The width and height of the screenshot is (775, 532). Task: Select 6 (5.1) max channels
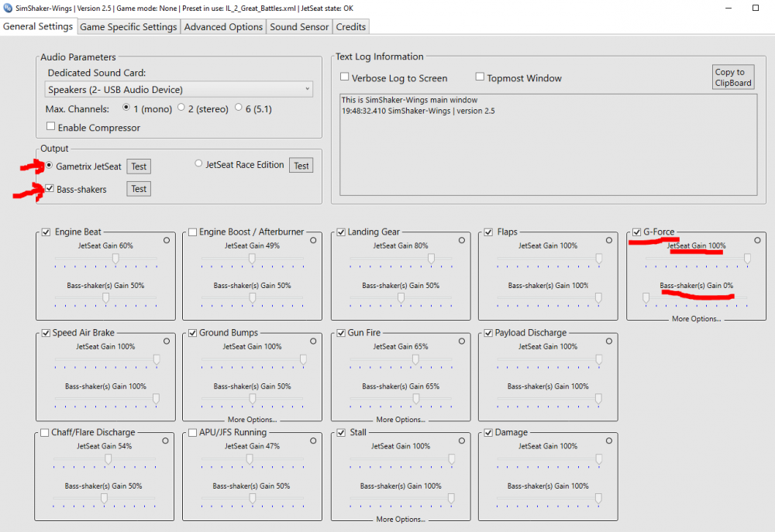point(238,107)
